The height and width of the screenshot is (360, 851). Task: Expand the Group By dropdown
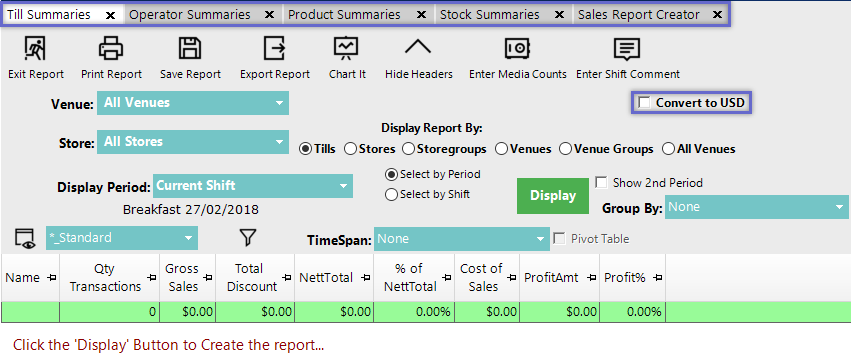[x=757, y=207]
